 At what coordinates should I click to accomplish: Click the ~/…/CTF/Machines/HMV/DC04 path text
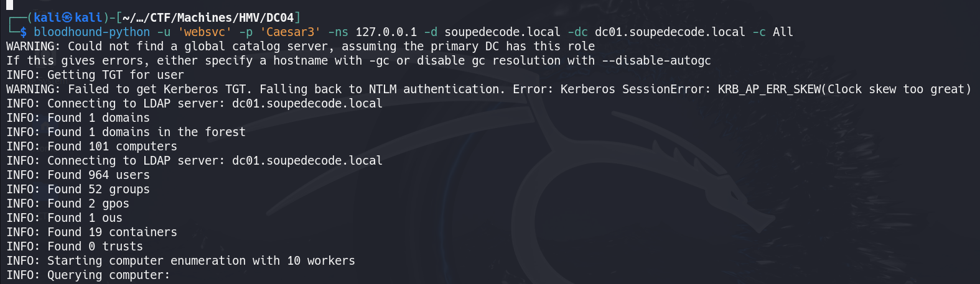(208, 17)
